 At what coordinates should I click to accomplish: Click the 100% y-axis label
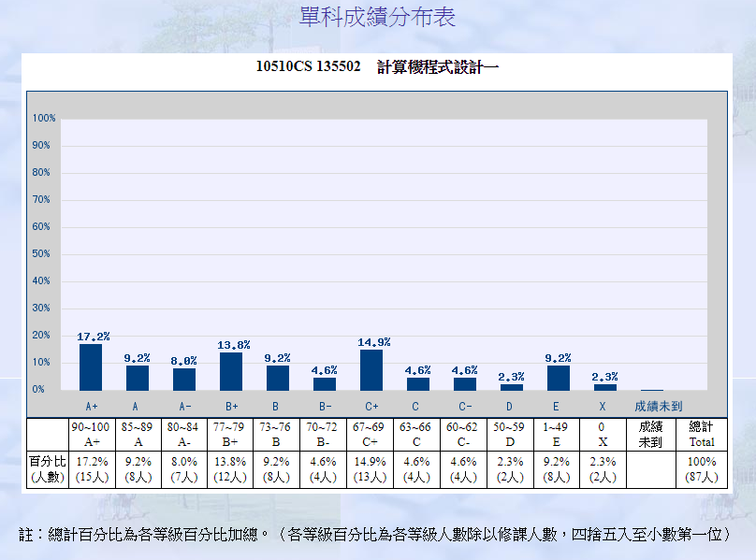(44, 119)
